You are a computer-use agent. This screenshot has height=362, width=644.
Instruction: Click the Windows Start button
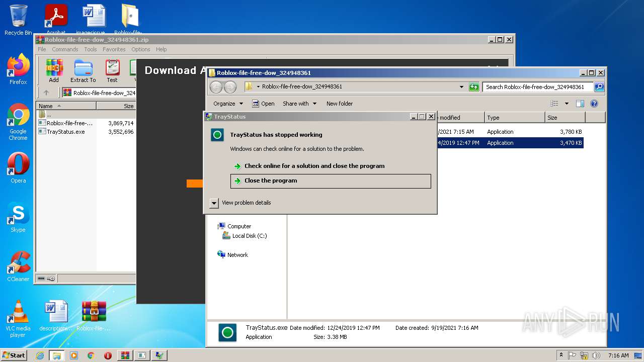14,355
